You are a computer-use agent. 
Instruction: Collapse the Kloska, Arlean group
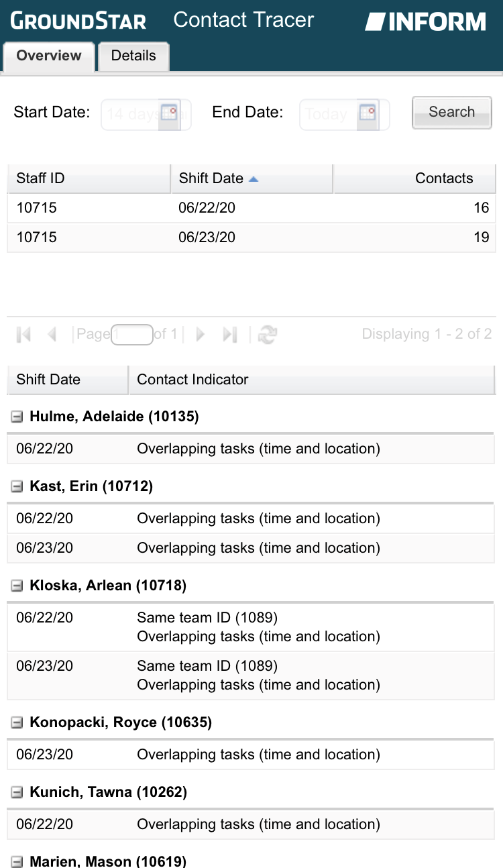(17, 586)
